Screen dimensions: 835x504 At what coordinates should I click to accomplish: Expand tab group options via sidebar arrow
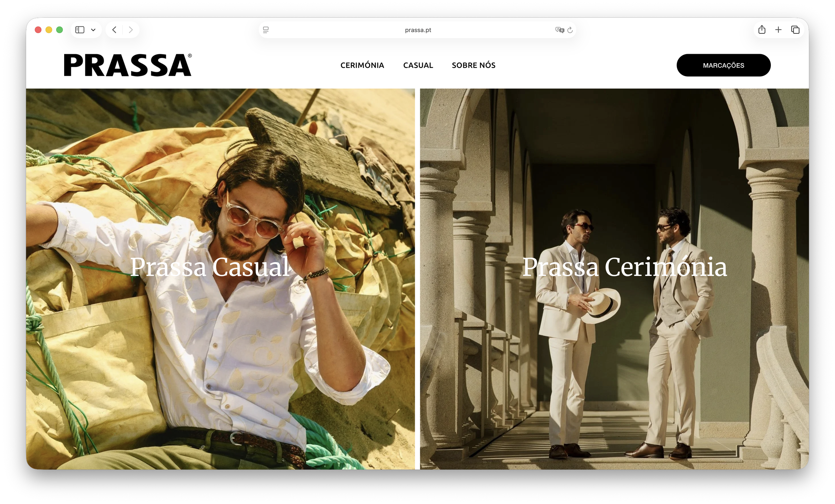click(94, 30)
